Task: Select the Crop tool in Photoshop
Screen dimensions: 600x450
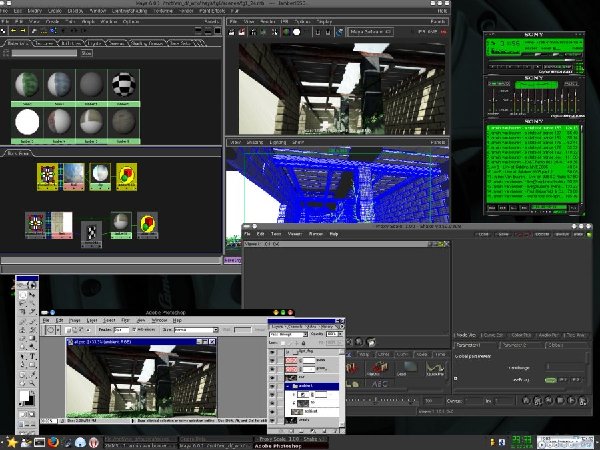Action: click(23, 312)
